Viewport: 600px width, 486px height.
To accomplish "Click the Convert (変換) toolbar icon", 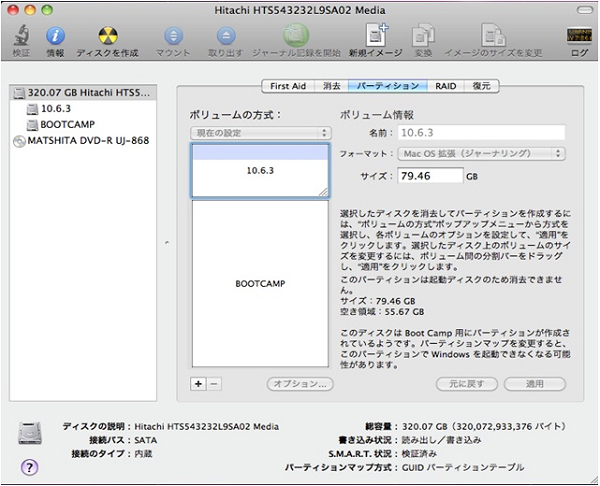I will point(423,36).
